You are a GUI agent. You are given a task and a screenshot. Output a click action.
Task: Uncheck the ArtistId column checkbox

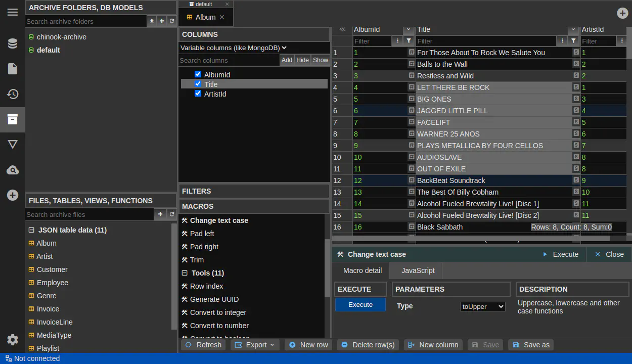tap(198, 94)
